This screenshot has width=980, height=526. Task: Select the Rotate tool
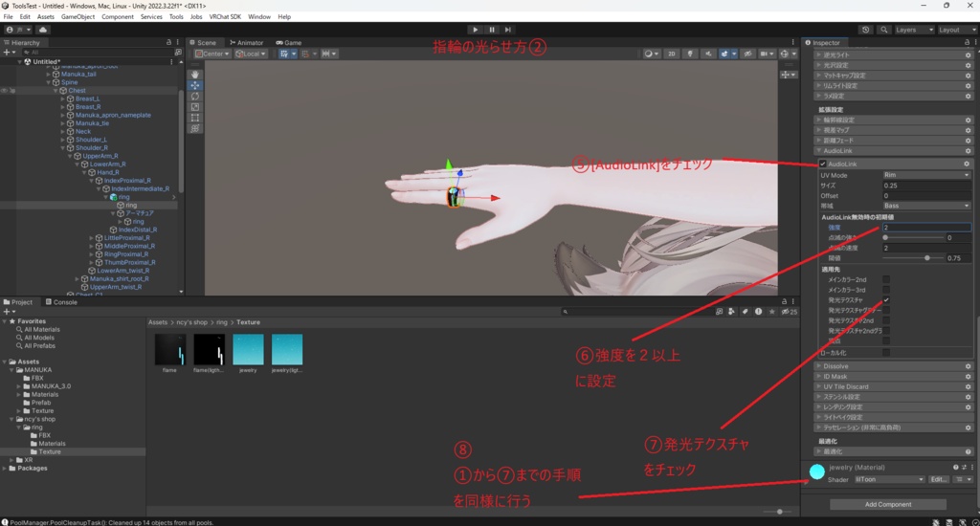coord(195,97)
